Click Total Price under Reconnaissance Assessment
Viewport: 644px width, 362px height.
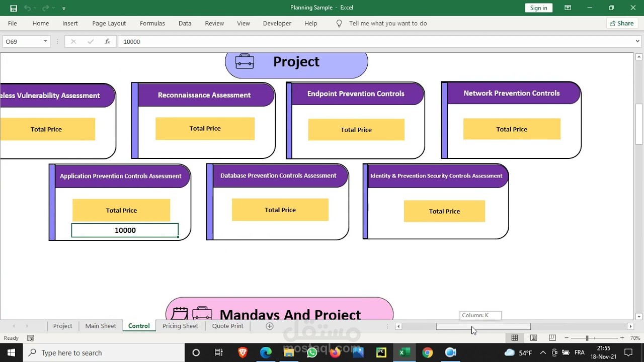pyautogui.click(x=205, y=129)
